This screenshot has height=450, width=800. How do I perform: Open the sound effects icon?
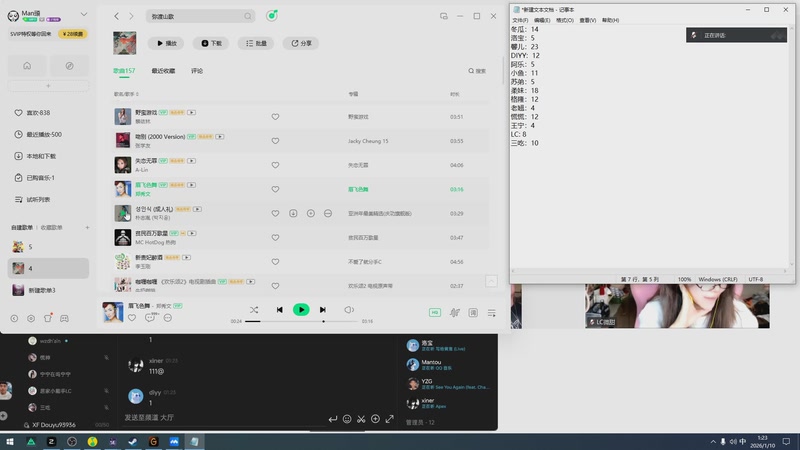454,313
